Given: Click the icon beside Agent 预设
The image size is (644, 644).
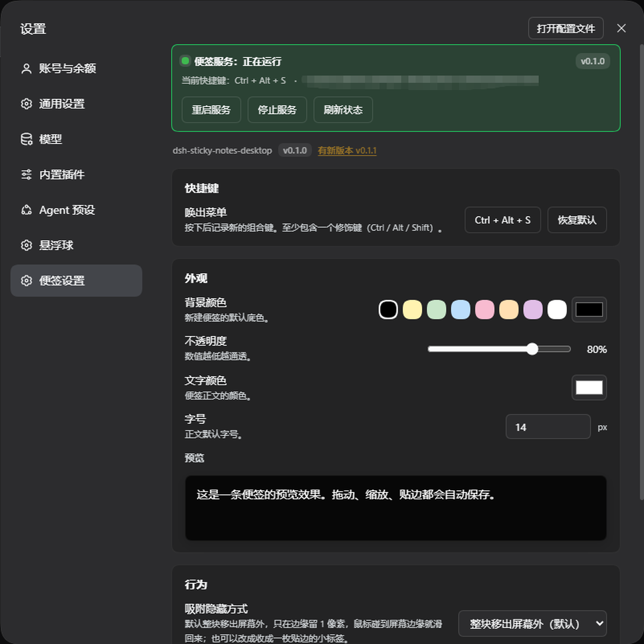Looking at the screenshot, I should point(26,210).
